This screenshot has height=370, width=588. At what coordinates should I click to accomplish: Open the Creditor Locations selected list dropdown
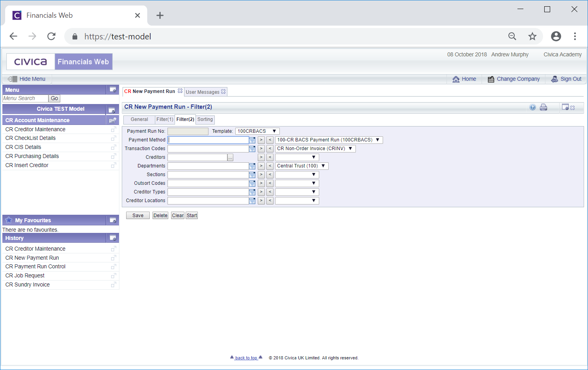point(297,201)
